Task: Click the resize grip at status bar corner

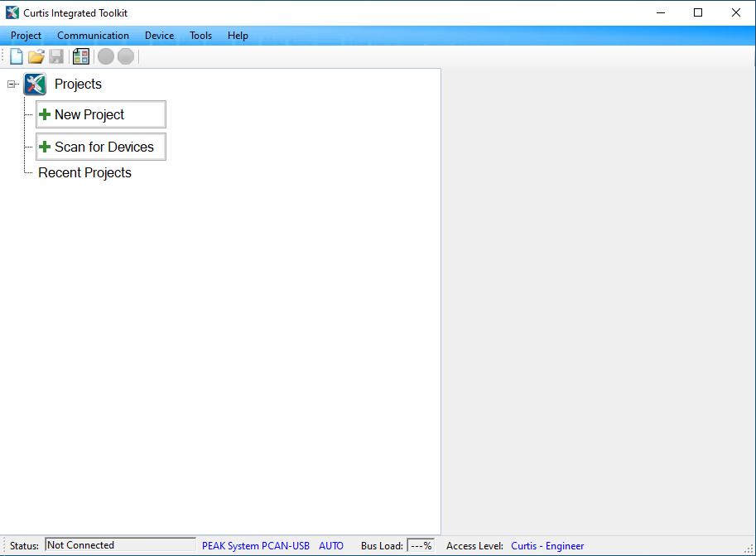Action: coord(749,549)
